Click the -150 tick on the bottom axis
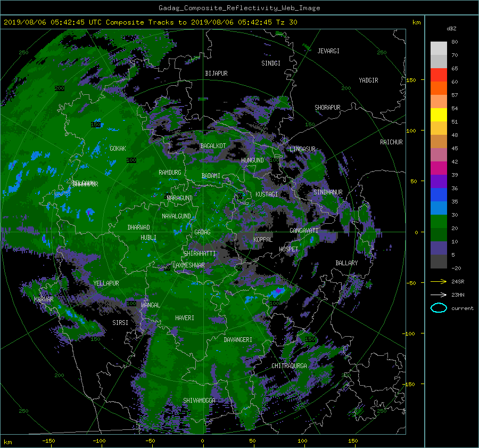Viewport: 479px width, 448px height. click(48, 441)
